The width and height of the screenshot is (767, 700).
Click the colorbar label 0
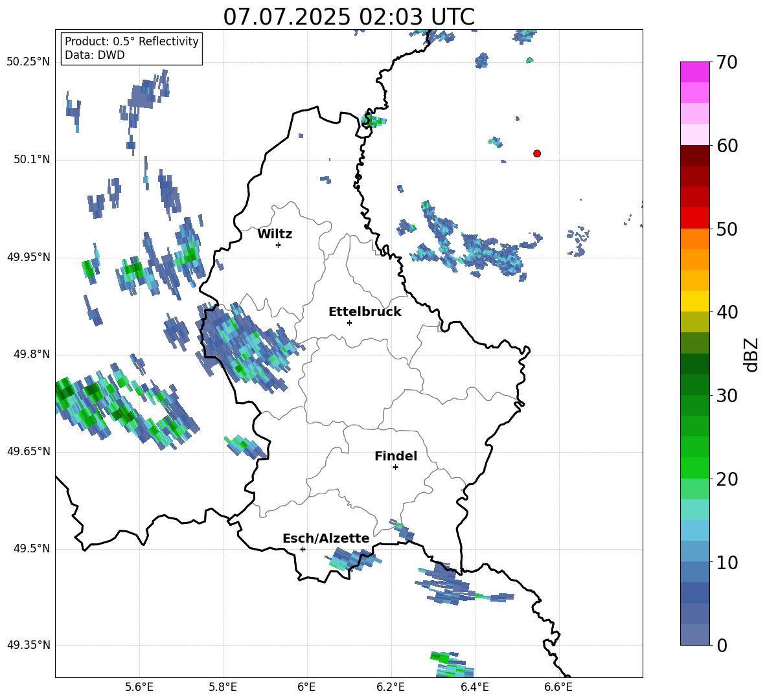[722, 645]
